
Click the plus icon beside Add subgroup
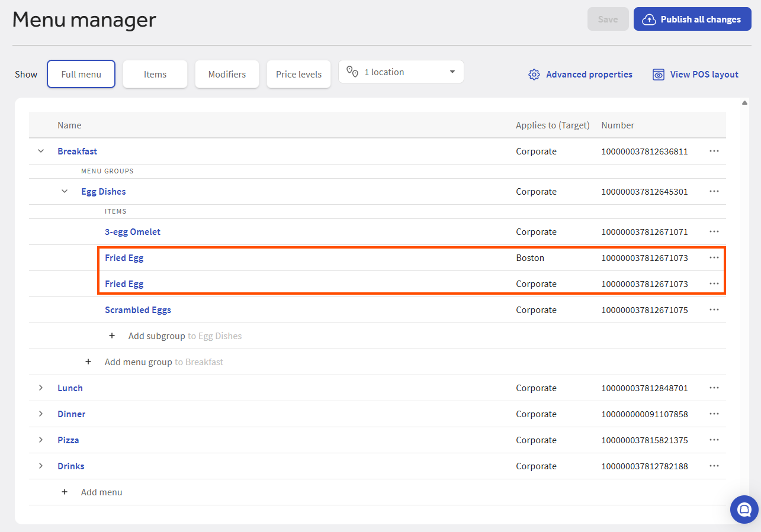coord(112,336)
